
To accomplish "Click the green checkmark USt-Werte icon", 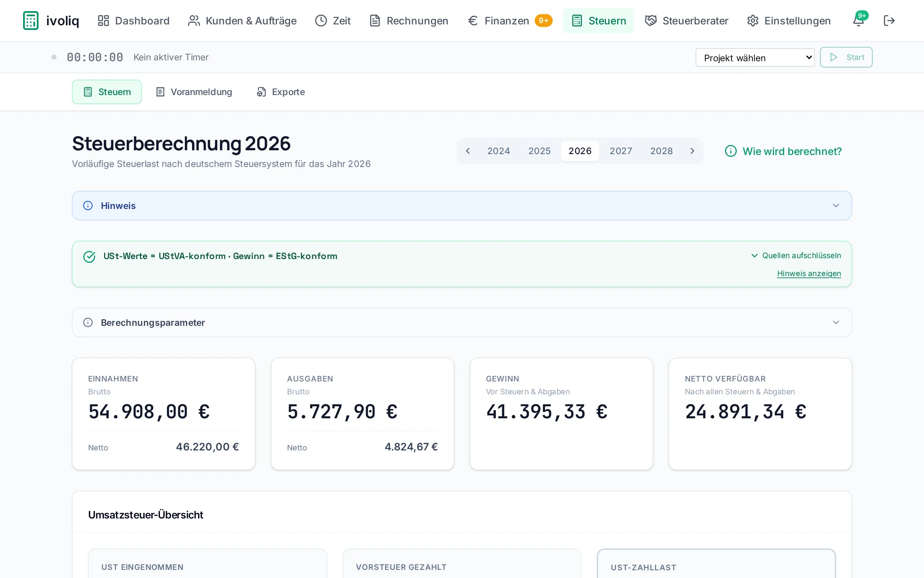I will (x=89, y=256).
